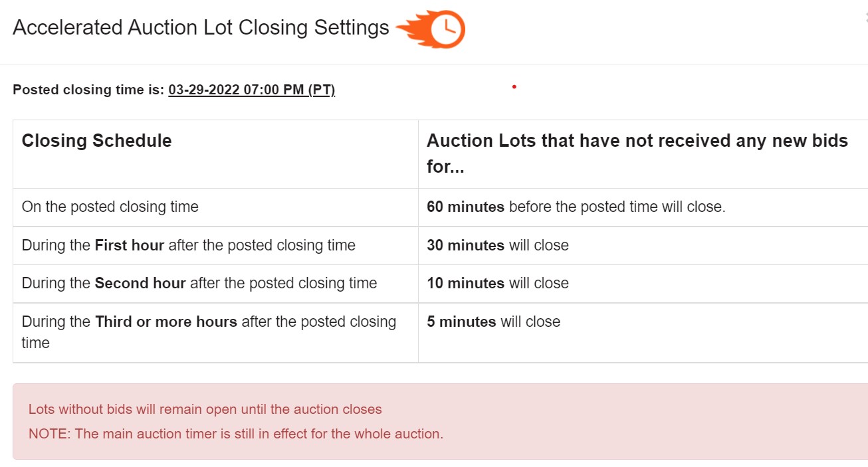Screen dimensions: 868x467
Task: Click the '5 minutes will close' cell
Action: tap(643, 333)
